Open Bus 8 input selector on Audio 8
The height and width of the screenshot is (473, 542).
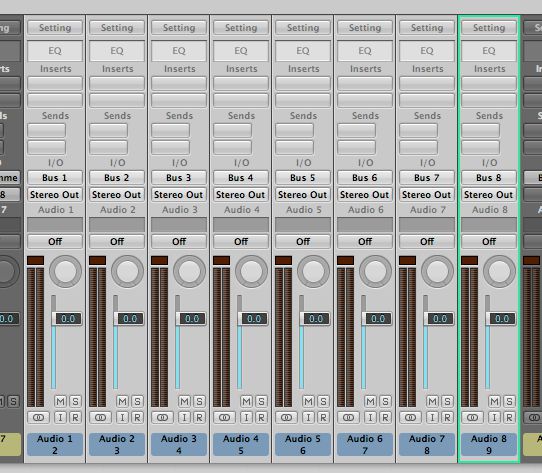[x=489, y=178]
